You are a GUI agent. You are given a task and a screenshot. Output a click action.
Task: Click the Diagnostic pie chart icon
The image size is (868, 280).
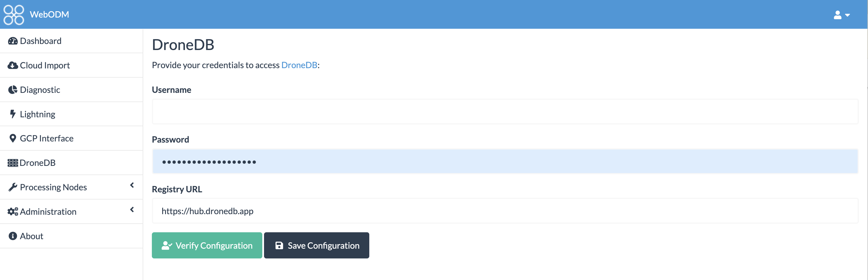[x=13, y=90]
